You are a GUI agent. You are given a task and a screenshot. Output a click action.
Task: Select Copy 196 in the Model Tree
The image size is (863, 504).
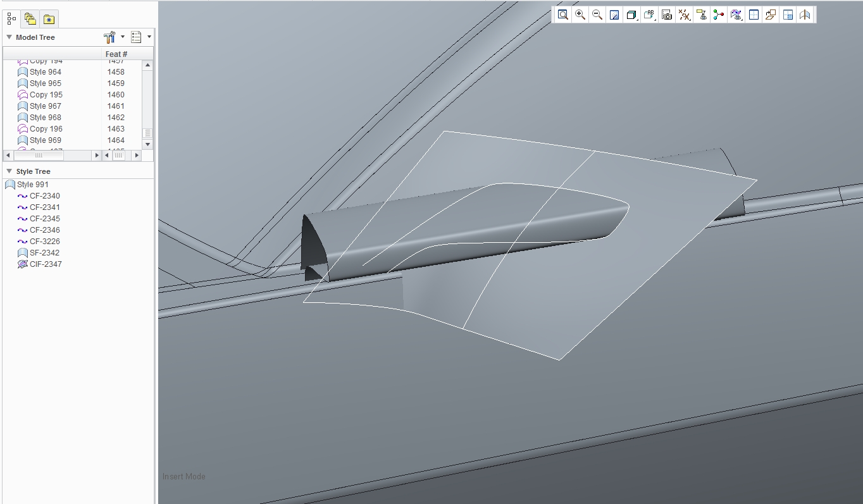[x=46, y=129]
